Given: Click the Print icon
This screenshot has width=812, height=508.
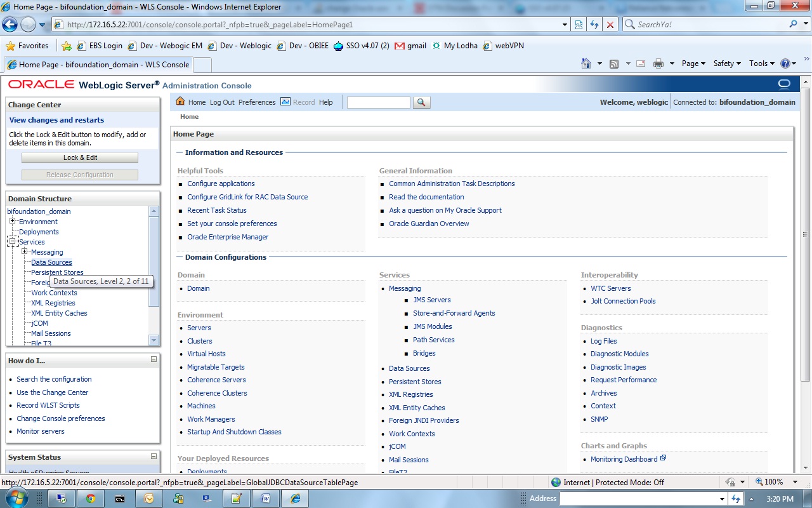Looking at the screenshot, I should click(660, 63).
